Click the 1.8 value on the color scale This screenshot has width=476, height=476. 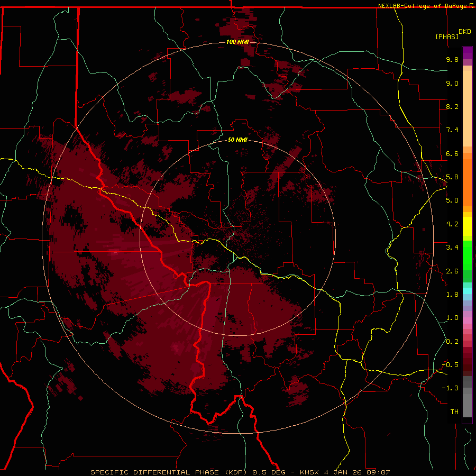452,295
